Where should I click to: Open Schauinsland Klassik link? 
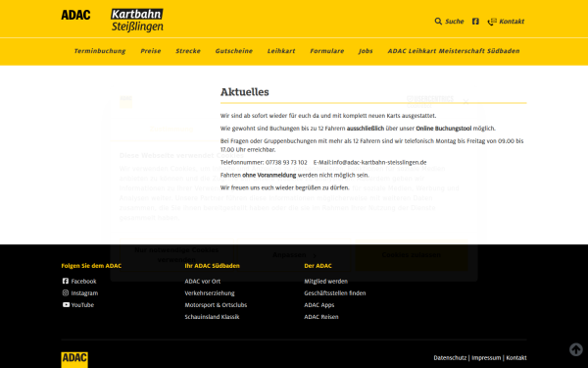[212, 317]
